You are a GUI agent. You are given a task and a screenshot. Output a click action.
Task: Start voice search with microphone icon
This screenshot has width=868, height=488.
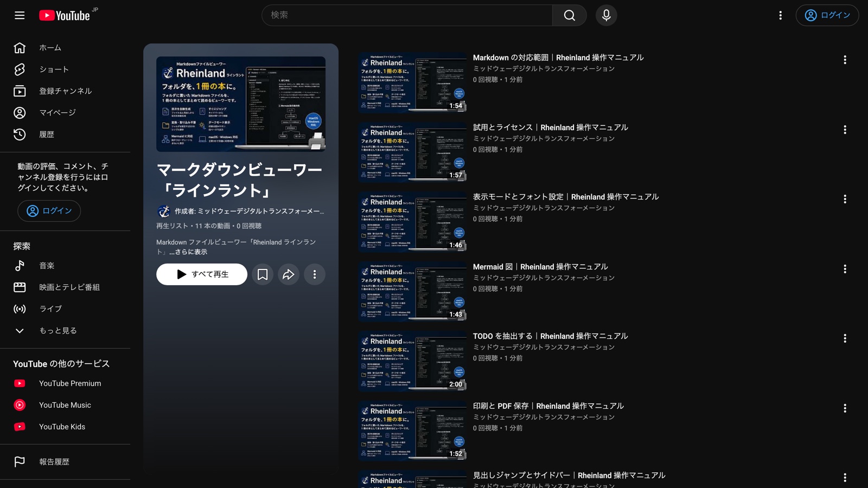coord(606,15)
